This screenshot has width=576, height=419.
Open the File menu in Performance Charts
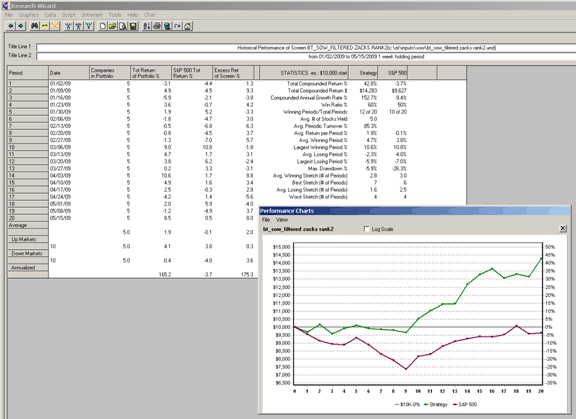(266, 220)
